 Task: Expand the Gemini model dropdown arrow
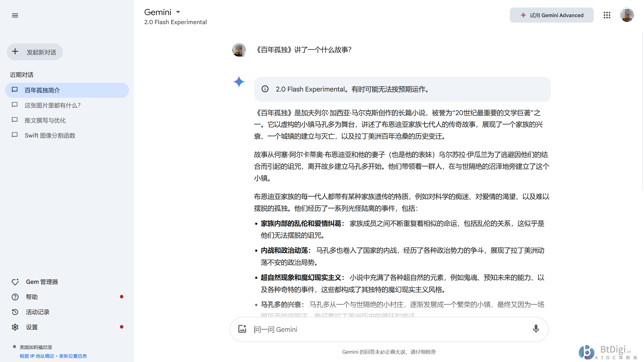tap(178, 12)
